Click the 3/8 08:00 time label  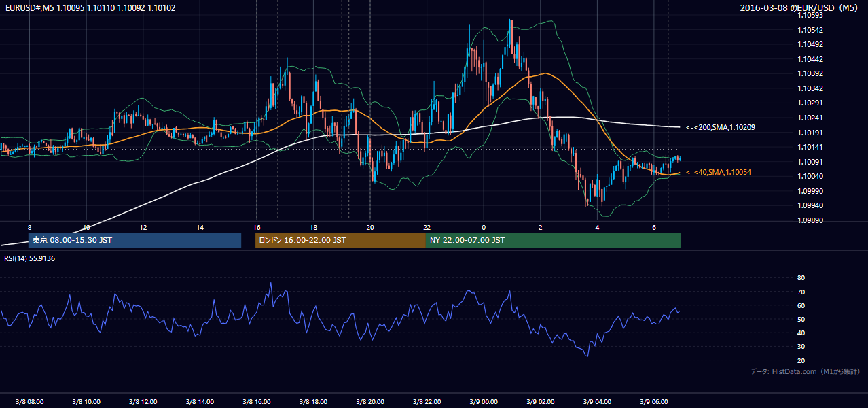pos(29,402)
